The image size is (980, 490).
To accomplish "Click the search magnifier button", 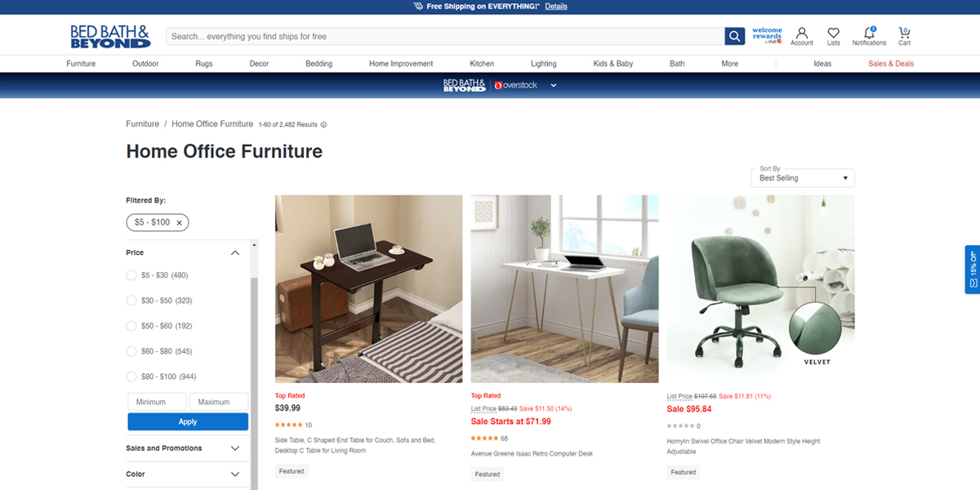I will click(735, 36).
